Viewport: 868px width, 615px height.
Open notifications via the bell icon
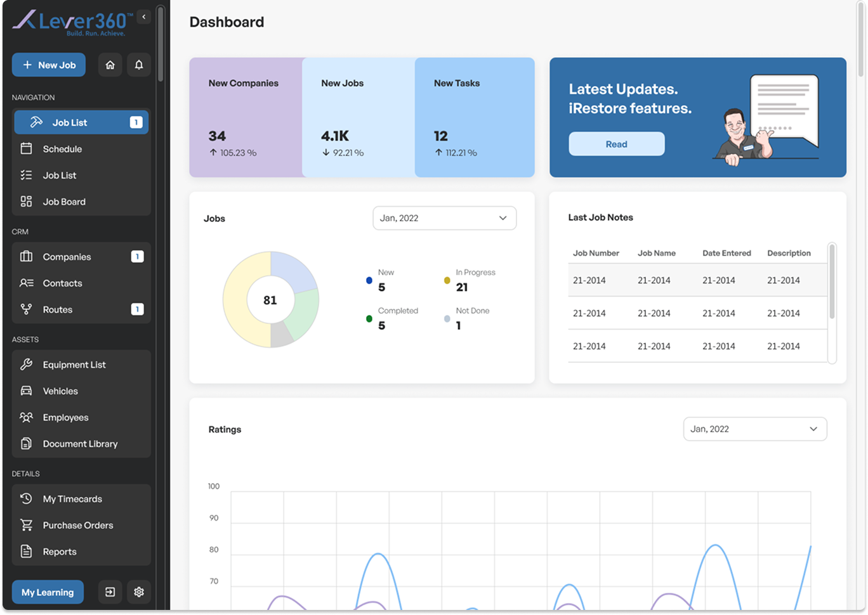pyautogui.click(x=139, y=65)
